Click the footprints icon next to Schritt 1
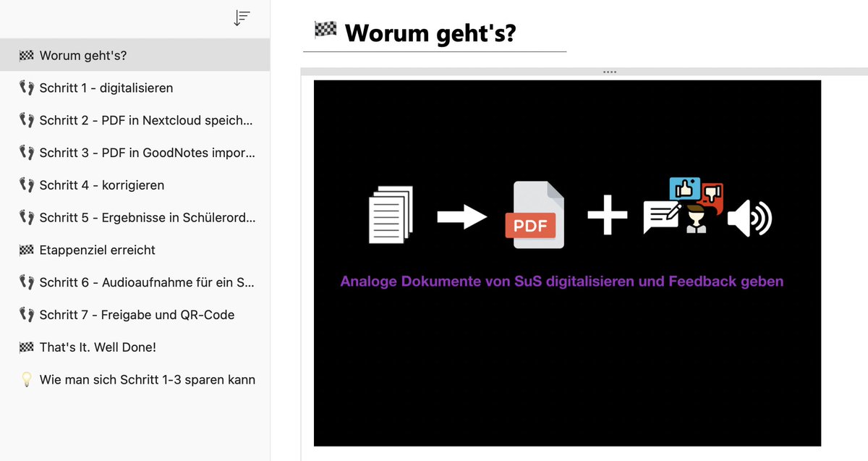The height and width of the screenshot is (461, 868). pos(25,88)
